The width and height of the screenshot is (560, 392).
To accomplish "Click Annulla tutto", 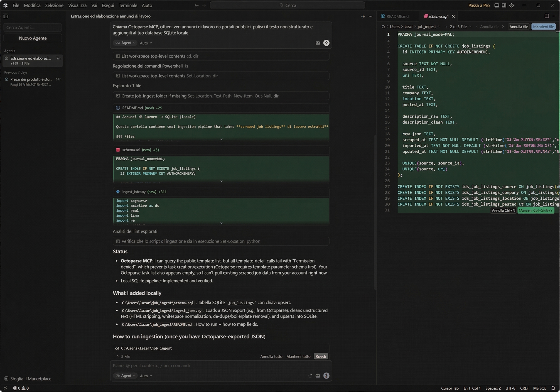I will (271, 356).
